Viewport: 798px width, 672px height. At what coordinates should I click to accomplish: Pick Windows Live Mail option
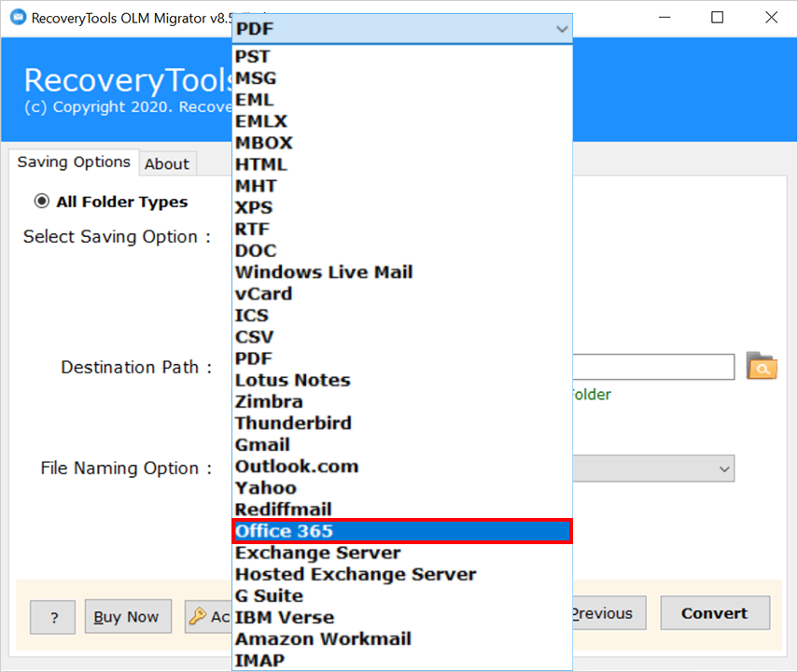click(x=402, y=273)
